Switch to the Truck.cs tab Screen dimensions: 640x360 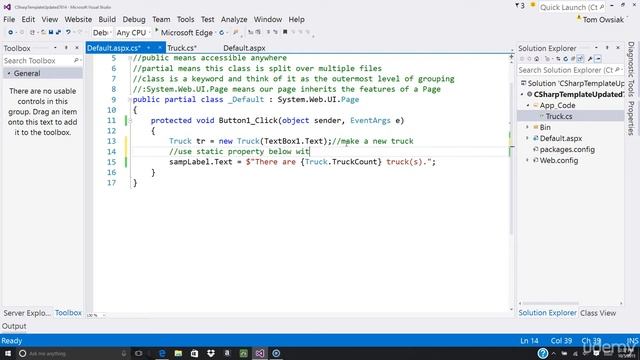pyautogui.click(x=182, y=48)
